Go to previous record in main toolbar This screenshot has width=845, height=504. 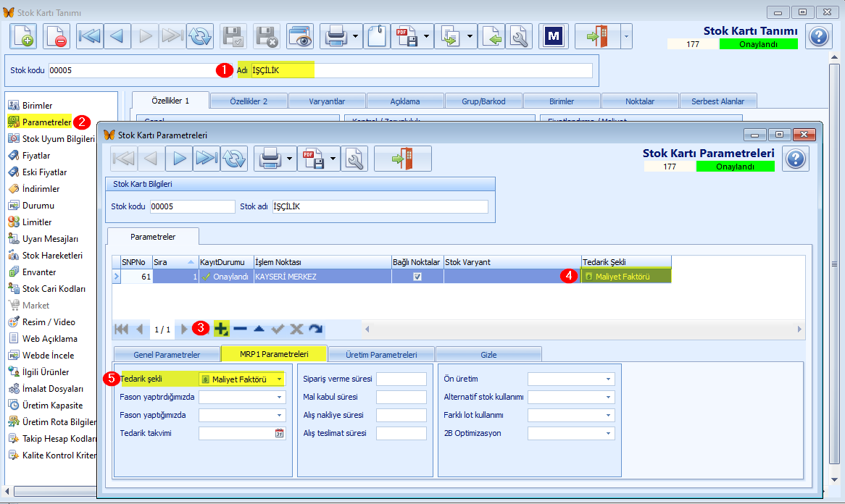117,36
